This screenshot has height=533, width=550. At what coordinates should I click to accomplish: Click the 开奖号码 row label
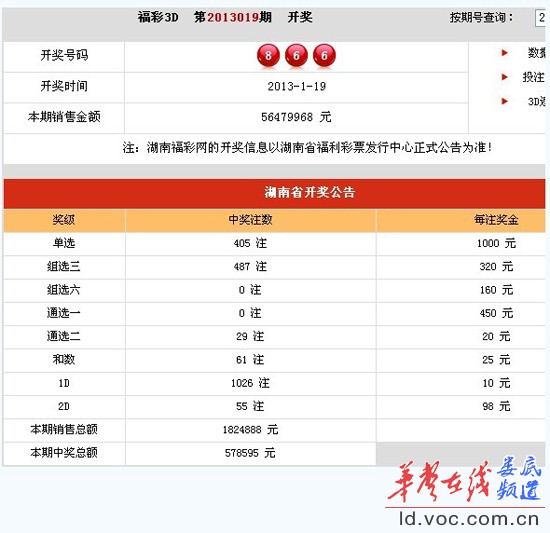(64, 55)
